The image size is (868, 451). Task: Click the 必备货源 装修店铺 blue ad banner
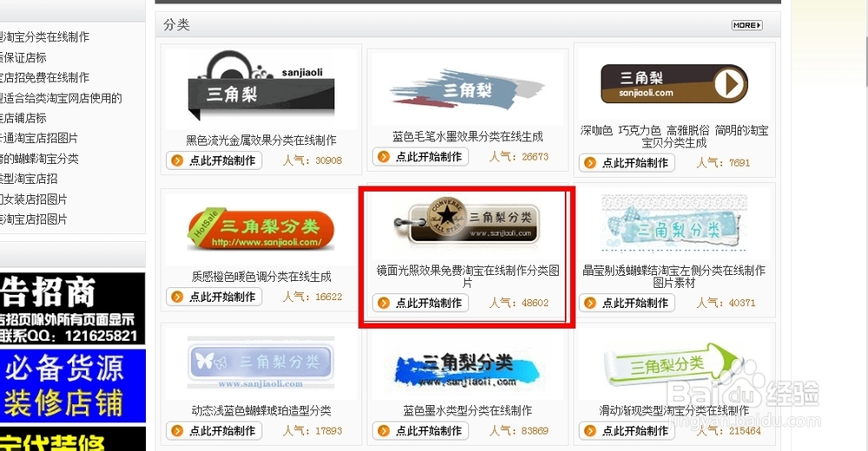point(73,386)
